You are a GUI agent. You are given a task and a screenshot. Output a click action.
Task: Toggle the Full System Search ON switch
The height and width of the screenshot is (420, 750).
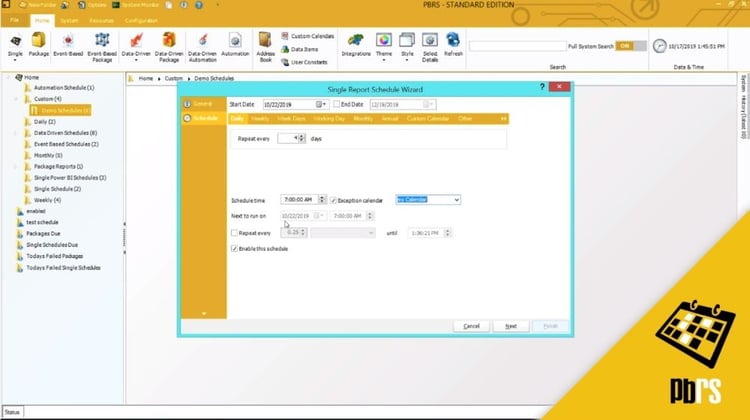tap(630, 46)
